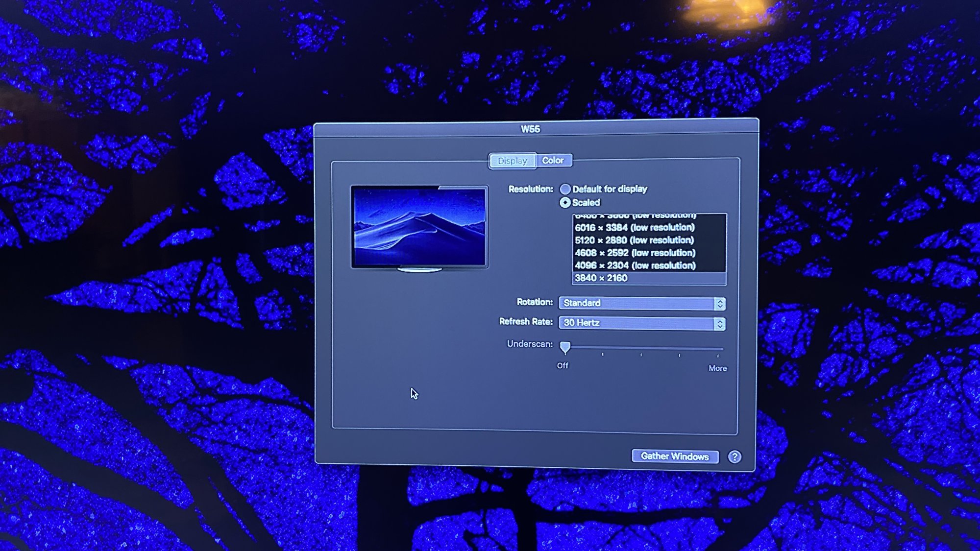Image resolution: width=980 pixels, height=551 pixels.
Task: Choose 4096 × 2304 from resolution list
Action: 635,266
